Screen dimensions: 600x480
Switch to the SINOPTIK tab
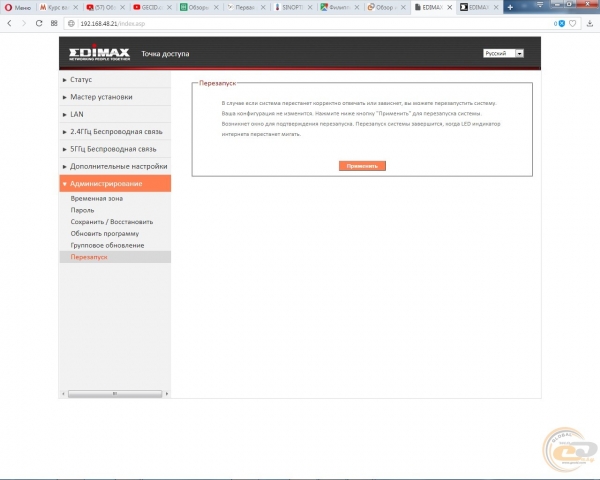tap(293, 7)
